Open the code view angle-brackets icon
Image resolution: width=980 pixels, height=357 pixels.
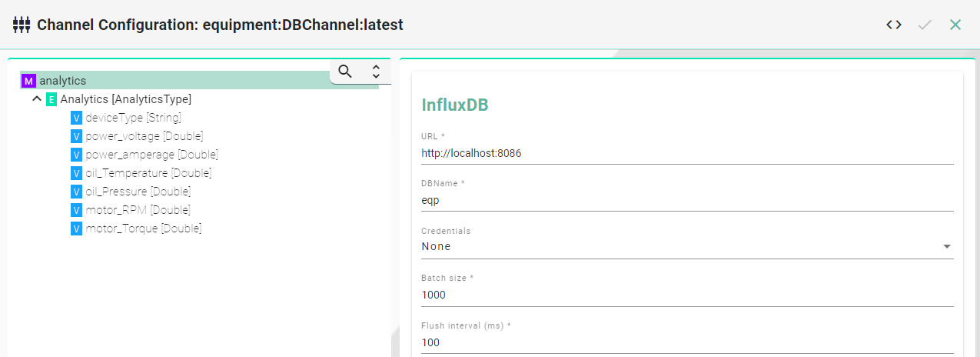pyautogui.click(x=893, y=25)
